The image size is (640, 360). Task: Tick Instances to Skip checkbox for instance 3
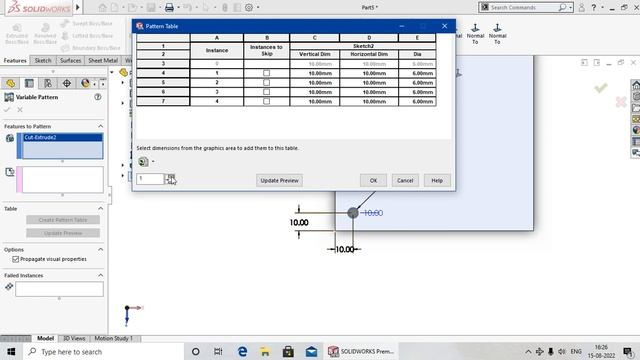coord(267,92)
